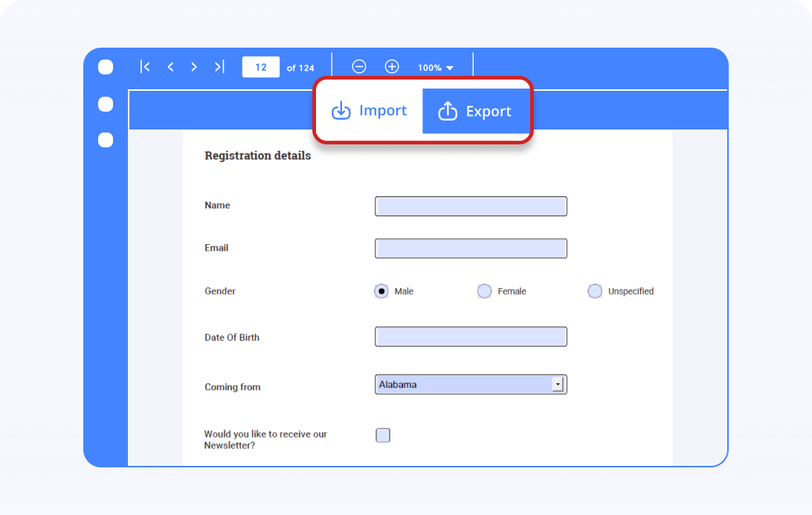812x515 pixels.
Task: Jump to the first page of the document
Action: pos(145,66)
